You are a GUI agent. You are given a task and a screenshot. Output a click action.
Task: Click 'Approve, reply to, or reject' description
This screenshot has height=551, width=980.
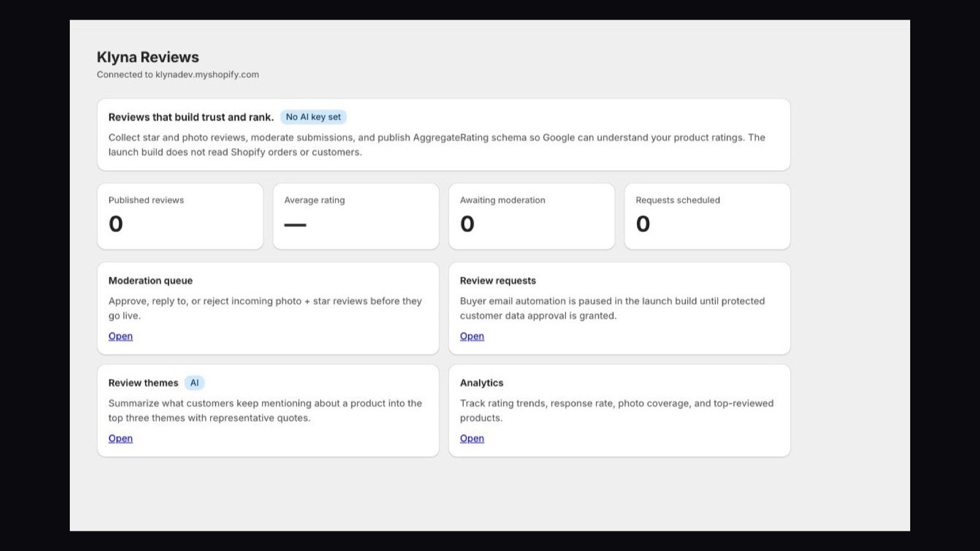[265, 308]
